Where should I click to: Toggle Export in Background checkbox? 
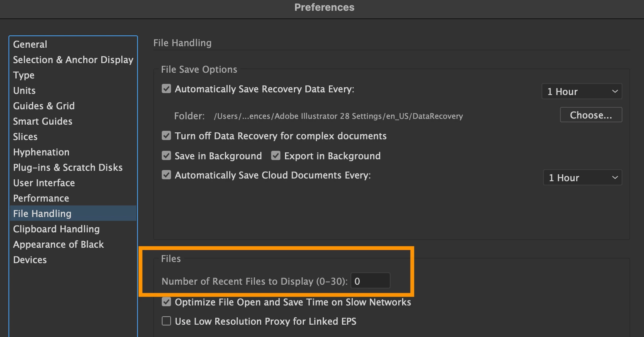click(276, 156)
